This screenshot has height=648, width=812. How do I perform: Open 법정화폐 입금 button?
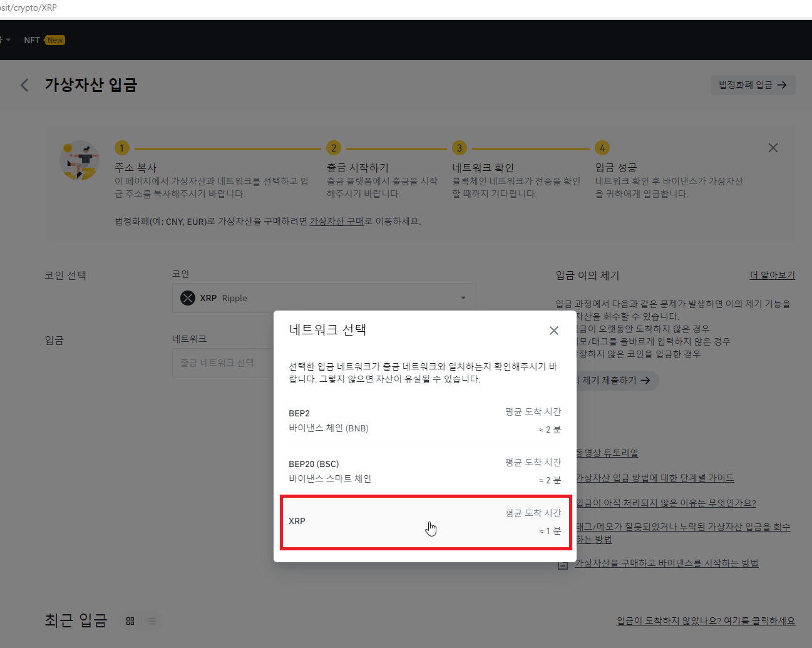(753, 85)
